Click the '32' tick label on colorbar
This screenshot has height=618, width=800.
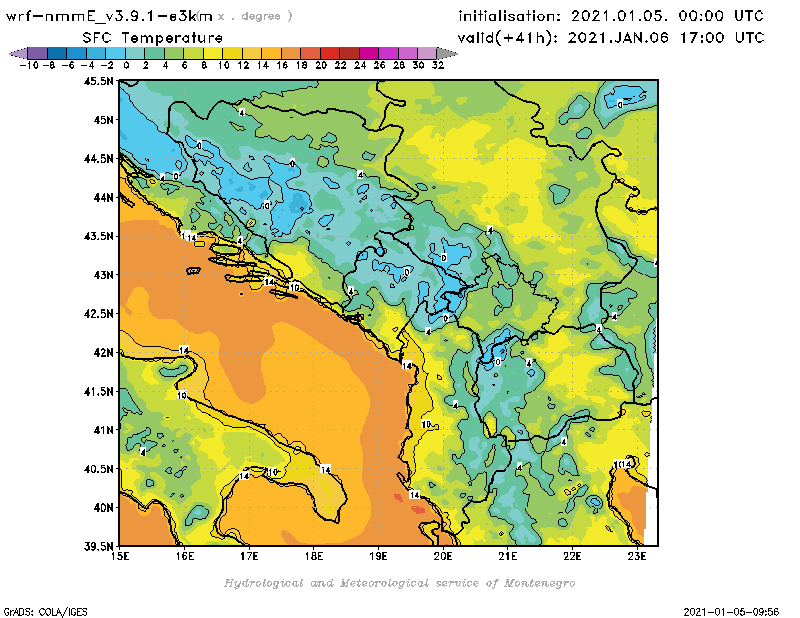tap(438, 65)
